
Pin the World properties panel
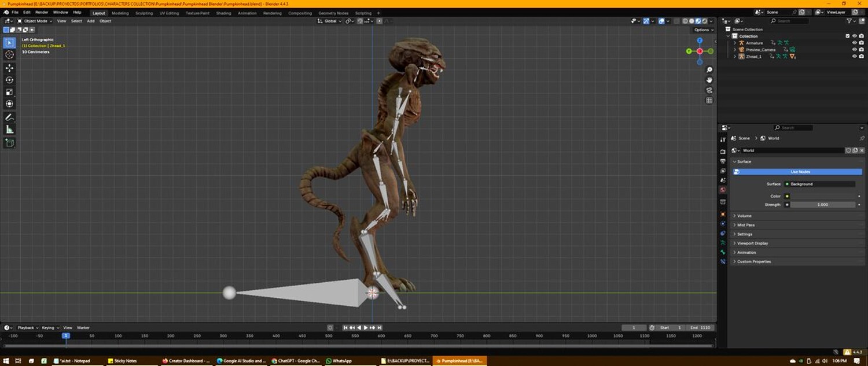862,138
